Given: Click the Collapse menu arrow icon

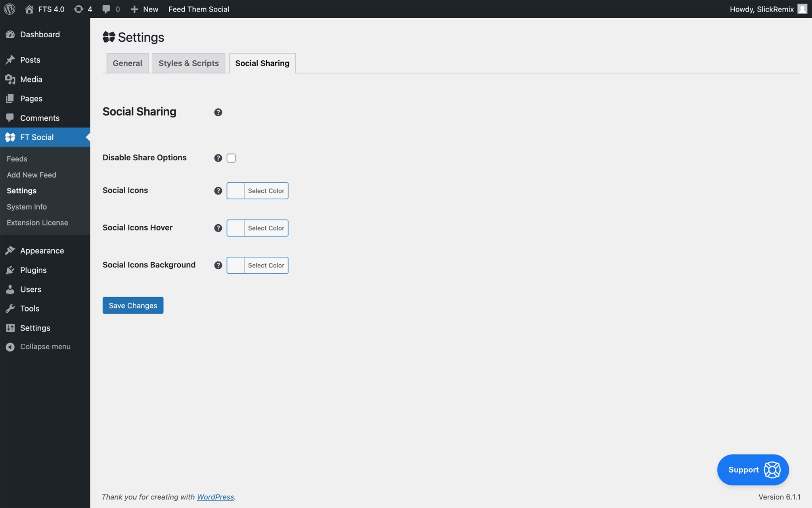Looking at the screenshot, I should pyautogui.click(x=10, y=347).
